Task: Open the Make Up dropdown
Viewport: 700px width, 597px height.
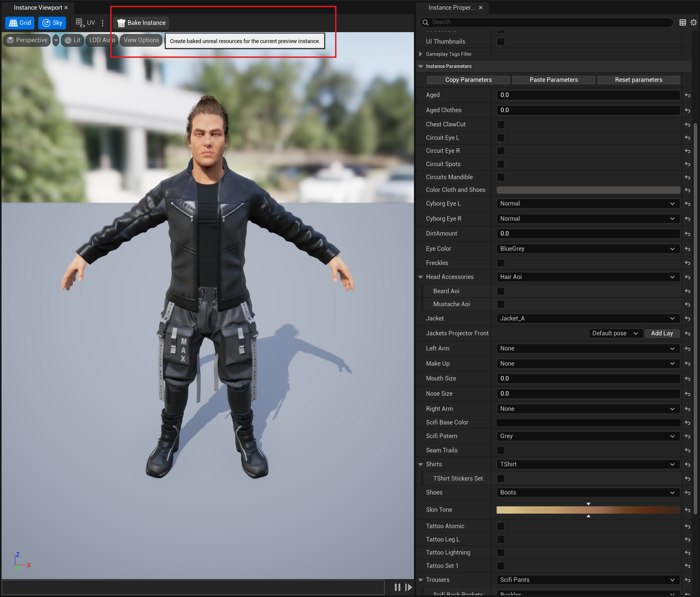Action: click(x=588, y=364)
